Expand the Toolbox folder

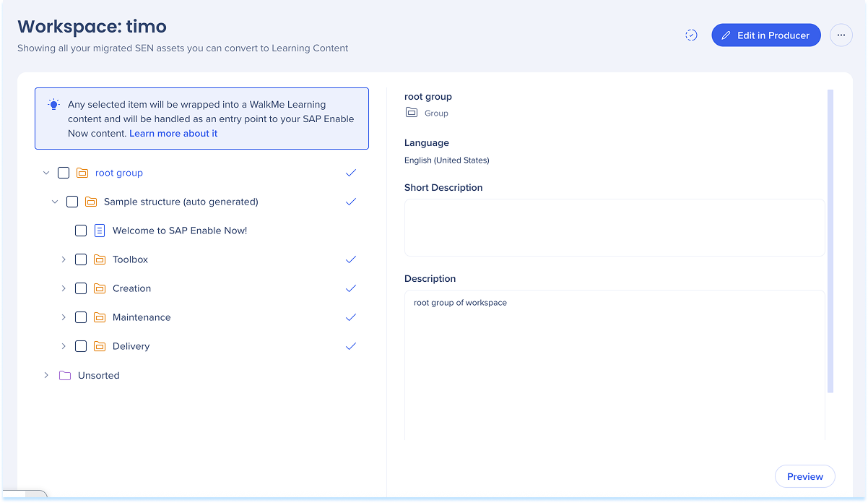(x=64, y=259)
